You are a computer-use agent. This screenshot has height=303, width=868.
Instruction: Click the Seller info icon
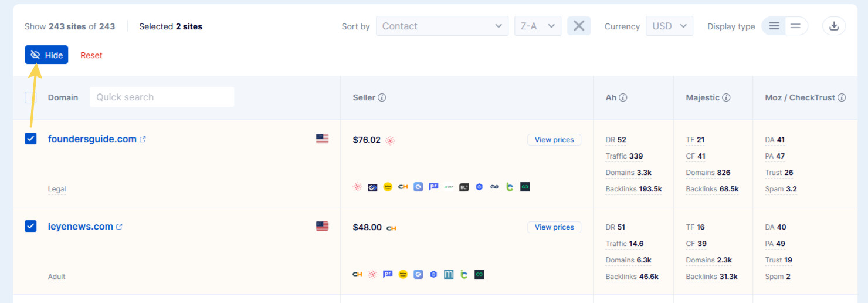tap(382, 97)
